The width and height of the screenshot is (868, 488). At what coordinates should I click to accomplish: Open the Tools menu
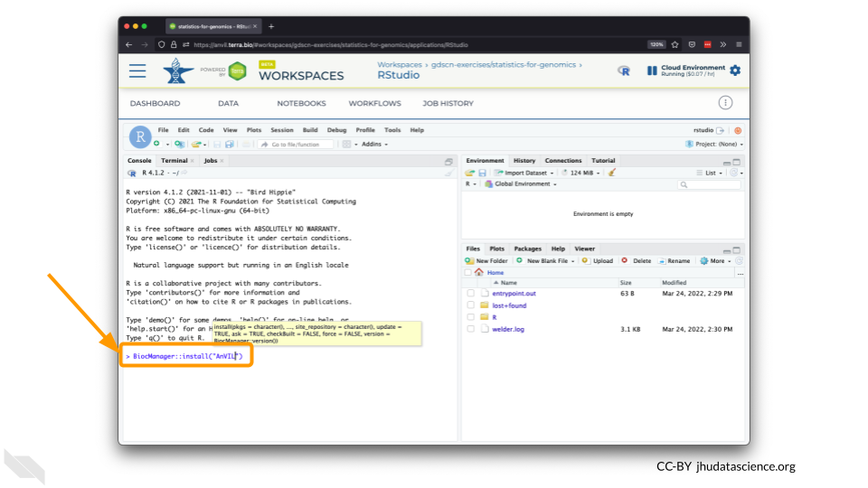[392, 130]
